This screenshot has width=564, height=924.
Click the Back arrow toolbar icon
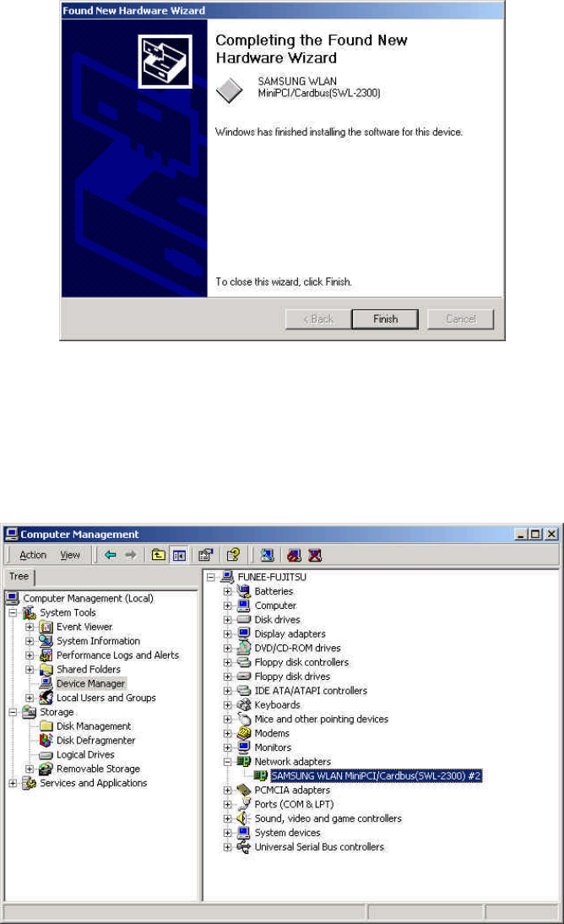[x=111, y=555]
